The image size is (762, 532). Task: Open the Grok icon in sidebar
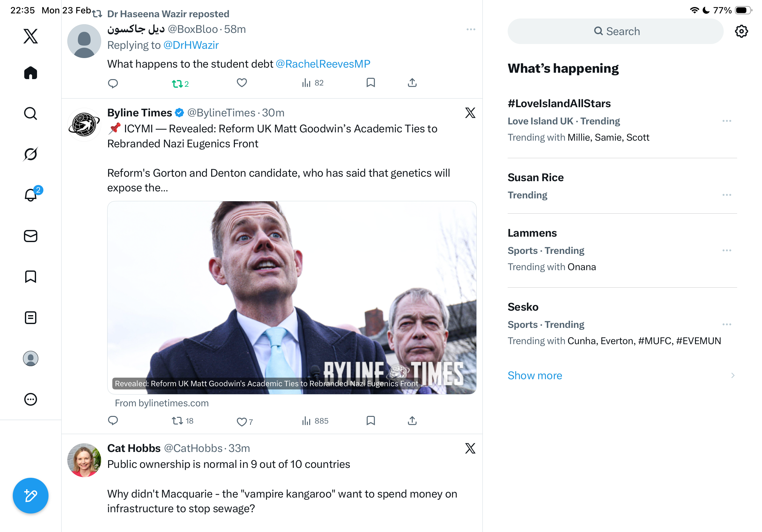(31, 154)
